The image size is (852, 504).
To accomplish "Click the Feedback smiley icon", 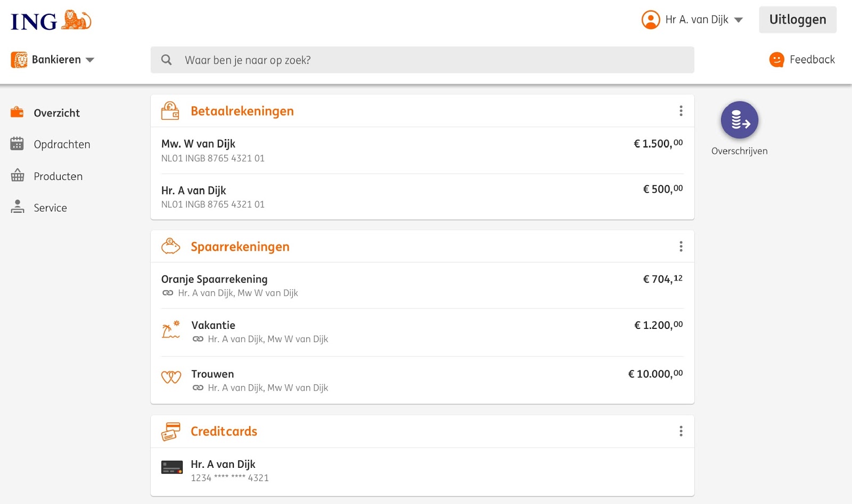I will (776, 60).
